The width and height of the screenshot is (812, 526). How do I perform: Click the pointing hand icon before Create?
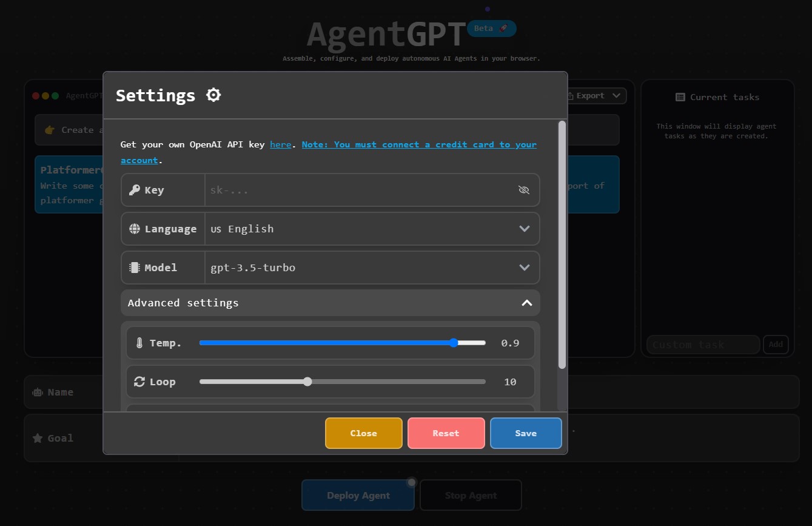point(50,130)
